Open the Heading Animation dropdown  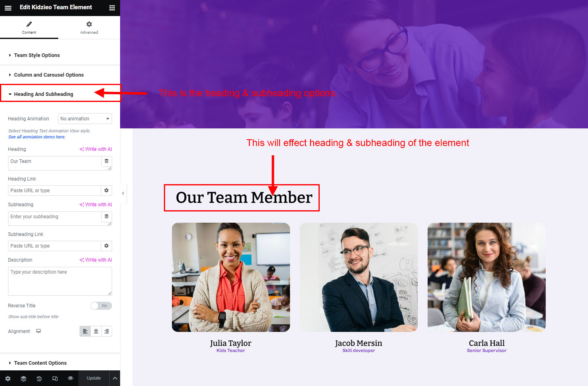point(85,119)
